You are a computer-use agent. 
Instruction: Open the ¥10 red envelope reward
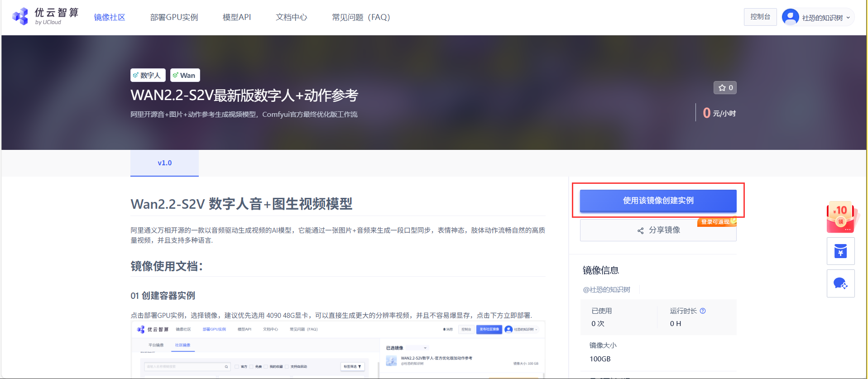coord(840,217)
